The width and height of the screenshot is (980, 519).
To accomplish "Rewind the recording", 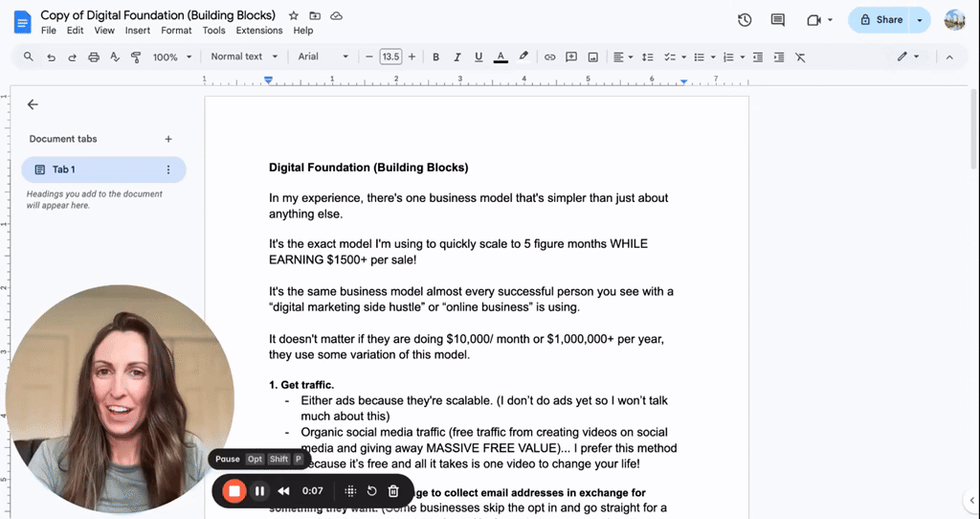I will click(283, 491).
